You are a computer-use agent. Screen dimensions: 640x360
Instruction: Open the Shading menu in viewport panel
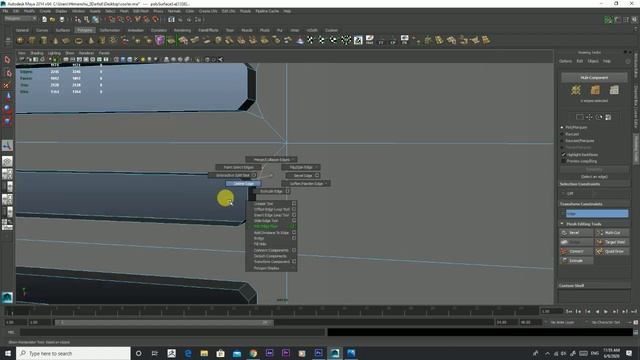coord(36,53)
